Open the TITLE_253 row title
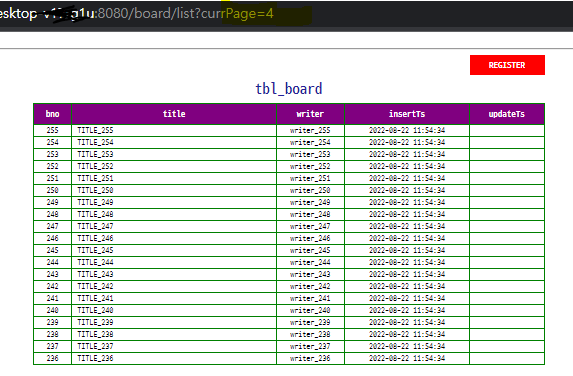573x376 pixels. coord(95,154)
